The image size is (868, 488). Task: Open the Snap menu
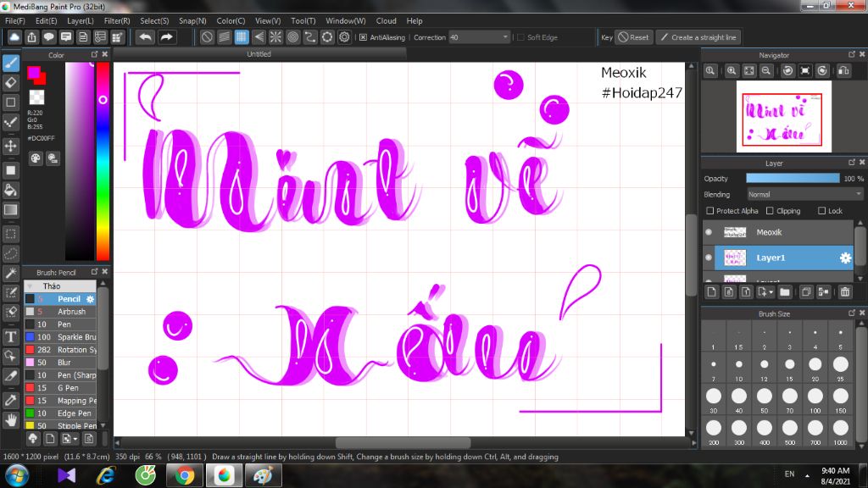click(x=192, y=20)
